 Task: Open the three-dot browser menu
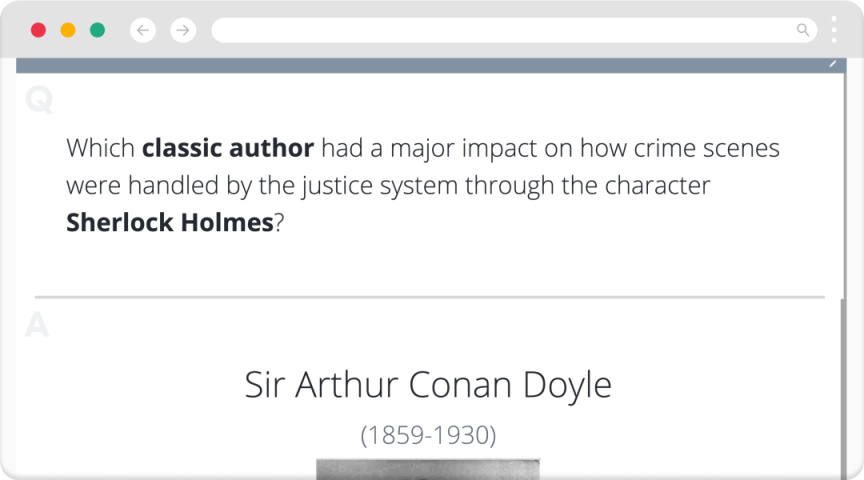pyautogui.click(x=834, y=30)
